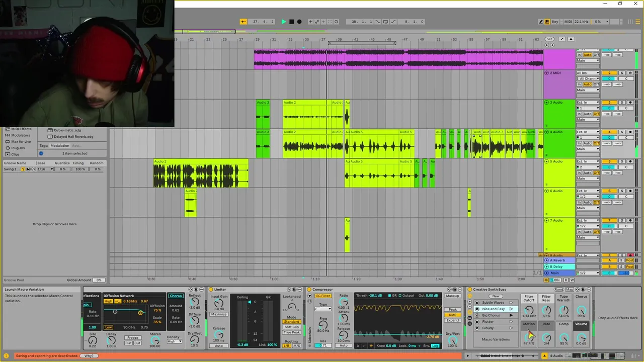644x362 pixels.
Task: Click the Map button on Synth Buss
Action: pos(570,290)
